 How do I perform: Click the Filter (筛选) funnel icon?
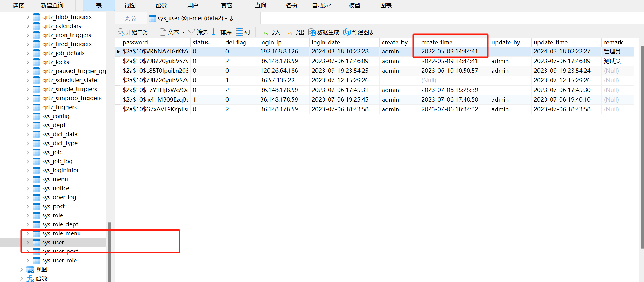(191, 32)
